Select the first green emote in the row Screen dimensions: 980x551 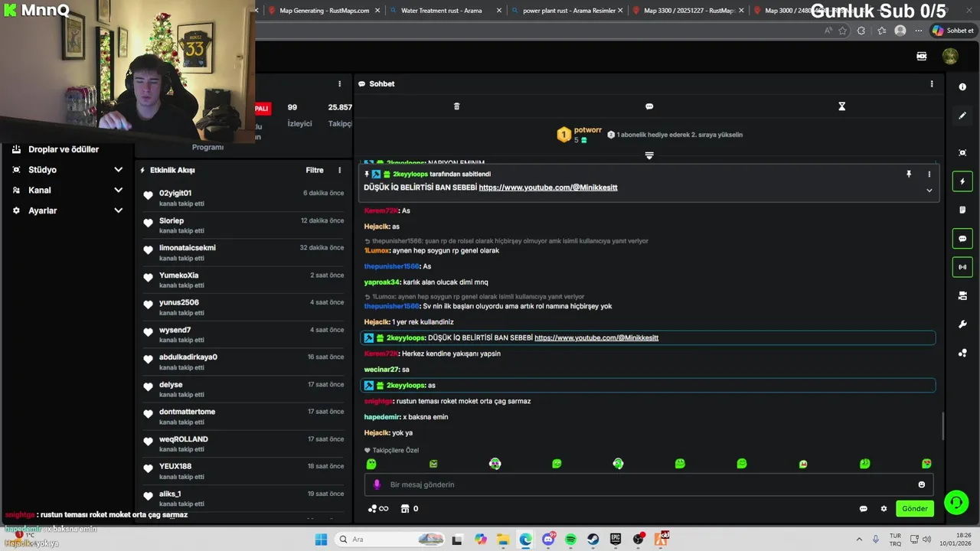click(x=371, y=464)
